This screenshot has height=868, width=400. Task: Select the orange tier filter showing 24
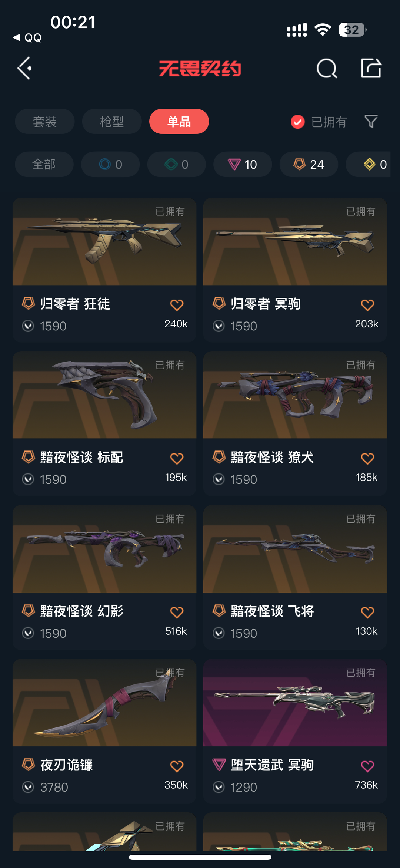click(309, 164)
